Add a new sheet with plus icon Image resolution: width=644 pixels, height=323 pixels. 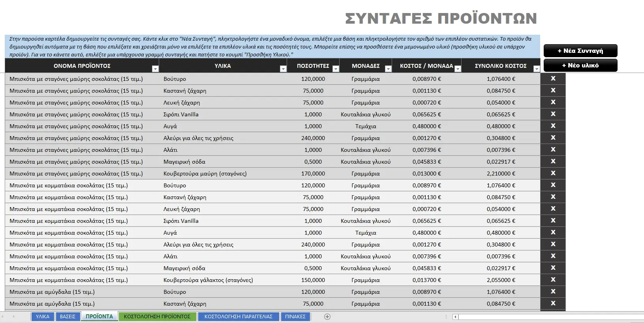(327, 317)
